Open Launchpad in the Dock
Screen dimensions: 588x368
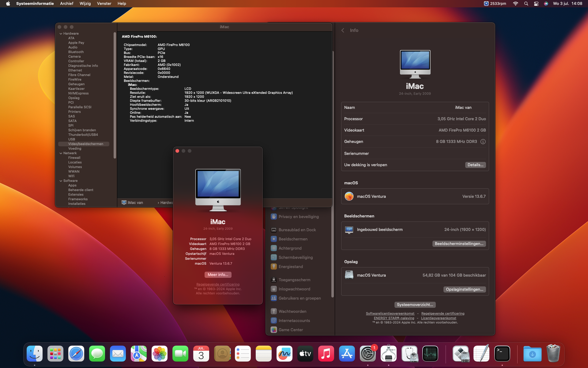[x=55, y=354]
